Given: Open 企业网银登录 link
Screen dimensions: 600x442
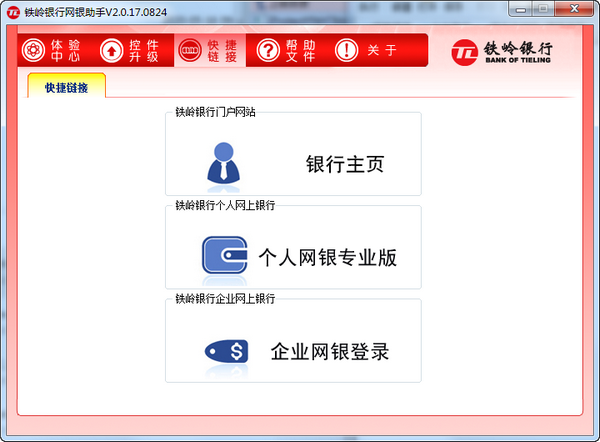Looking at the screenshot, I should point(330,351).
